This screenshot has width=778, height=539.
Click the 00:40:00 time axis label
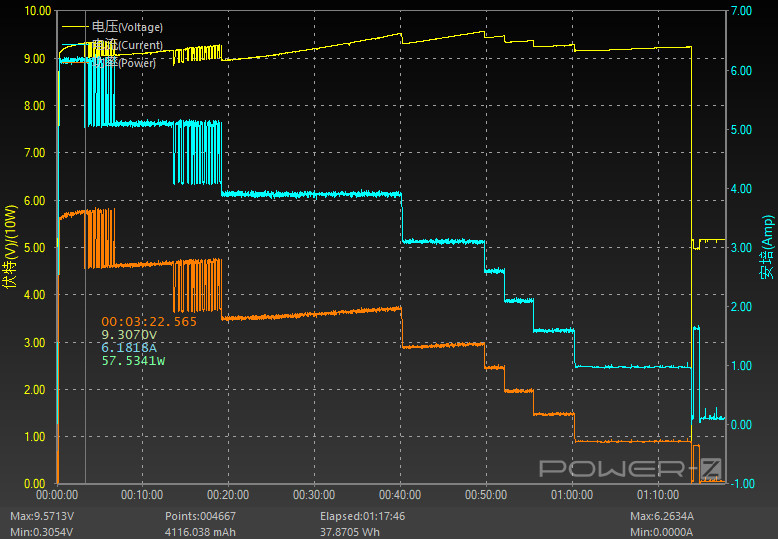(400, 495)
